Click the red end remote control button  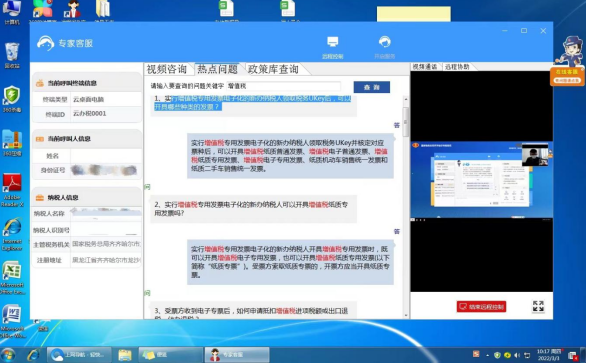tap(481, 307)
